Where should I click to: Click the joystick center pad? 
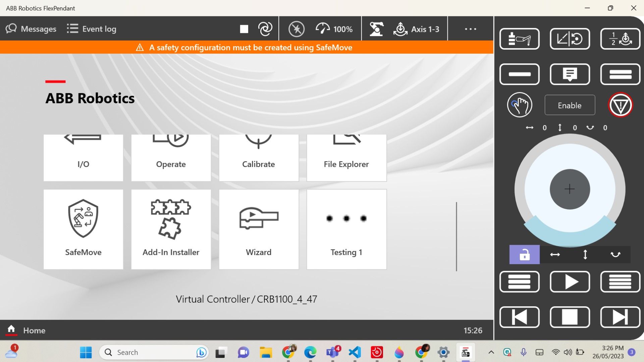[570, 189]
